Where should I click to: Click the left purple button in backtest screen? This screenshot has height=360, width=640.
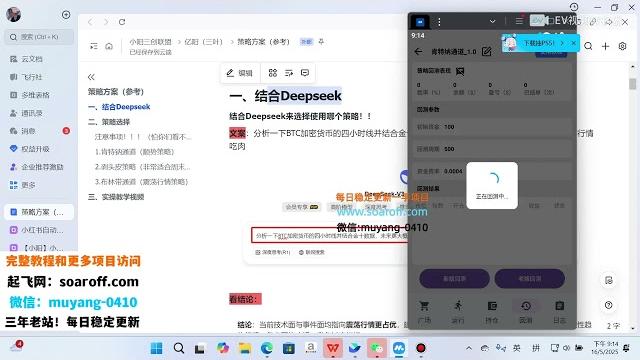click(x=454, y=278)
